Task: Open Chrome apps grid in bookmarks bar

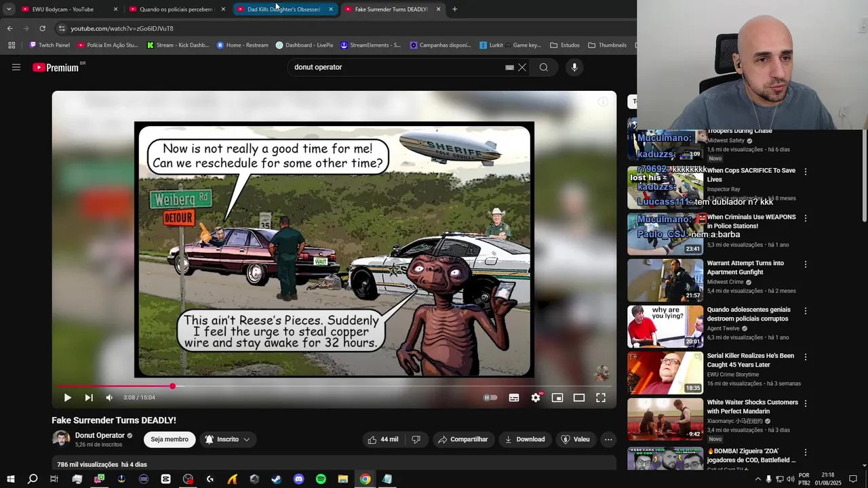Action: point(12,45)
